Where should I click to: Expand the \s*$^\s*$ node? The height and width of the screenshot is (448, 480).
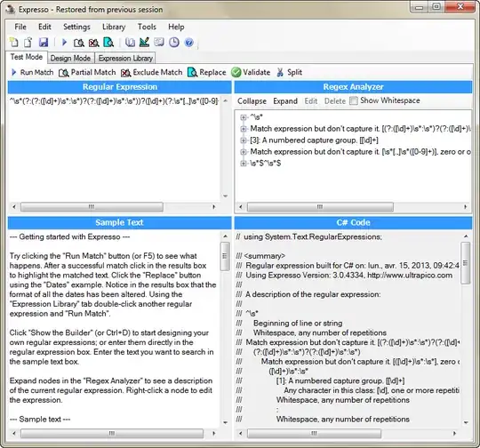(x=244, y=164)
